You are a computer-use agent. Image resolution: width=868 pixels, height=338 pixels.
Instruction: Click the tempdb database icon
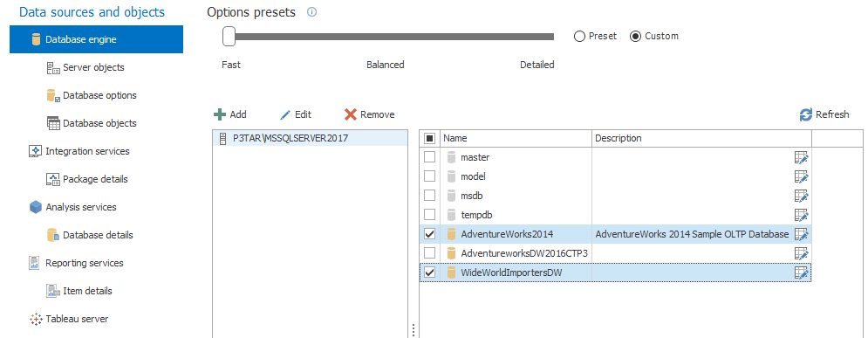point(451,215)
